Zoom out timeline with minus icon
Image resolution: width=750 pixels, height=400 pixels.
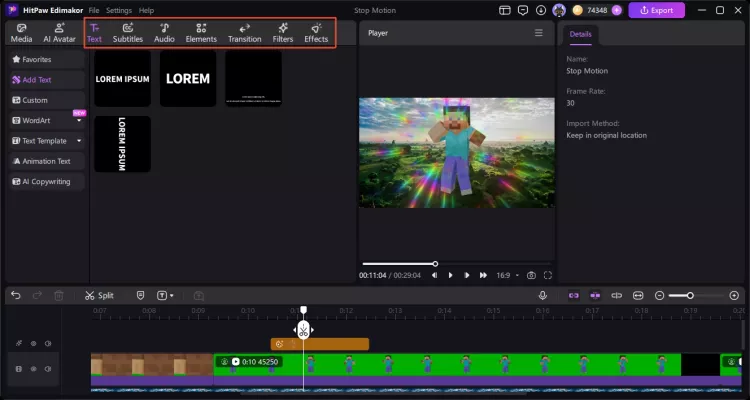coord(659,296)
